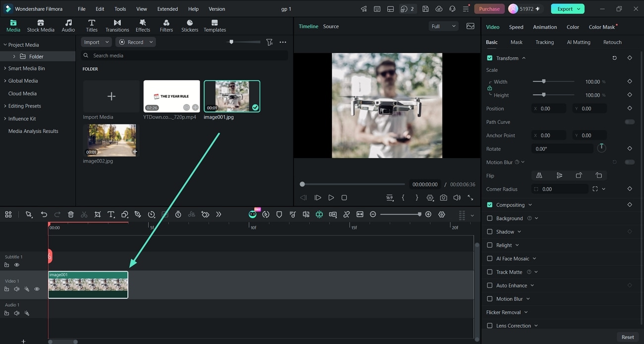Hide the Video 1 track
Viewport: 644px width, 344px height.
coord(37,289)
